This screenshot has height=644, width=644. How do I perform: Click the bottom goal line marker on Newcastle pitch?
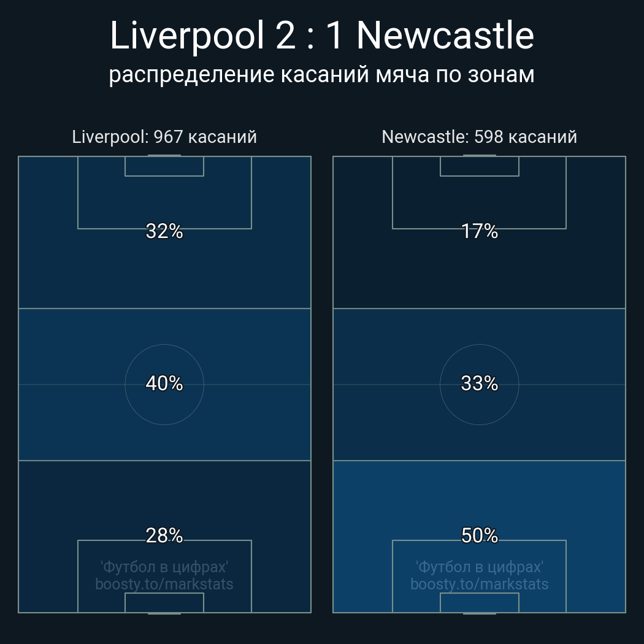coord(479,613)
